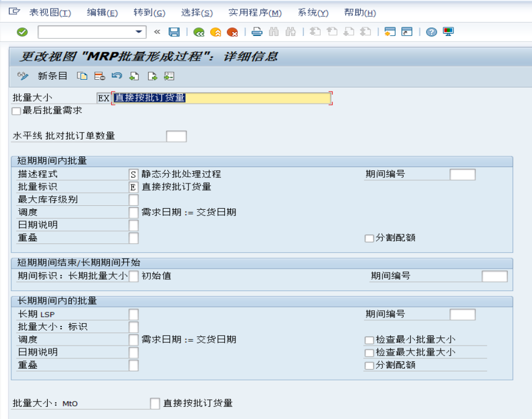This screenshot has width=532, height=419.
Task: Click the Print icon
Action: tap(257, 32)
